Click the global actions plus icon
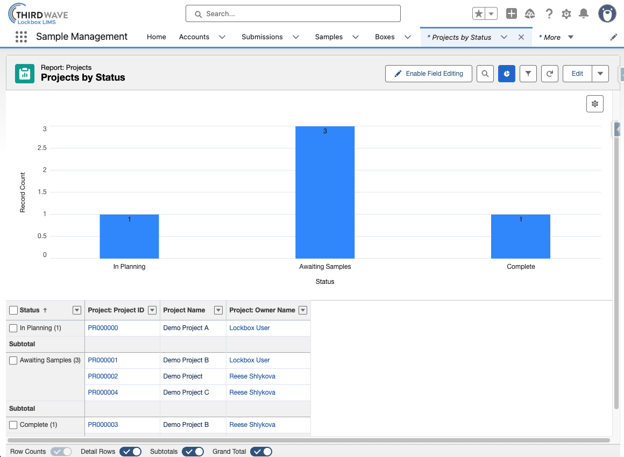624x457 pixels. point(511,14)
